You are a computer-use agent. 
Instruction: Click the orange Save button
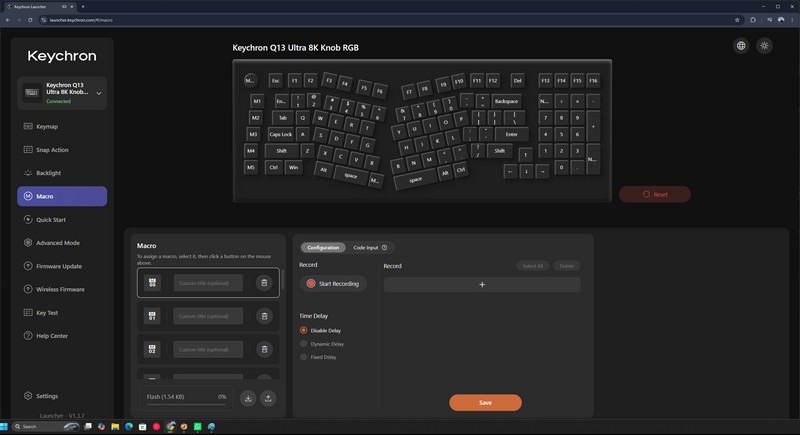click(x=485, y=402)
